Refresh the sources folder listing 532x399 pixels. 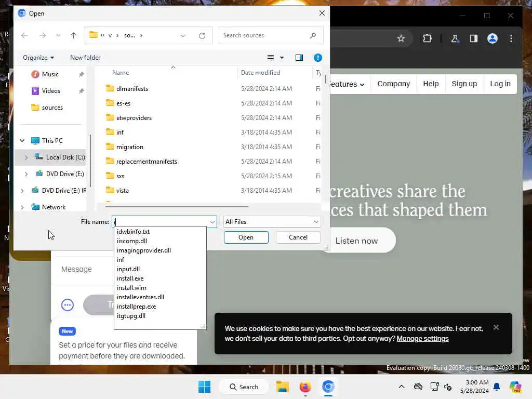coord(202,36)
